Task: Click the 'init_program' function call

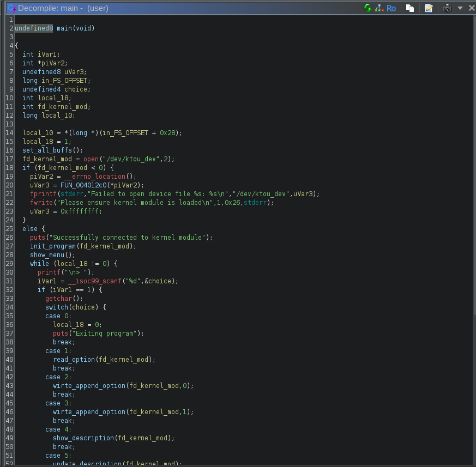Action: point(52,246)
